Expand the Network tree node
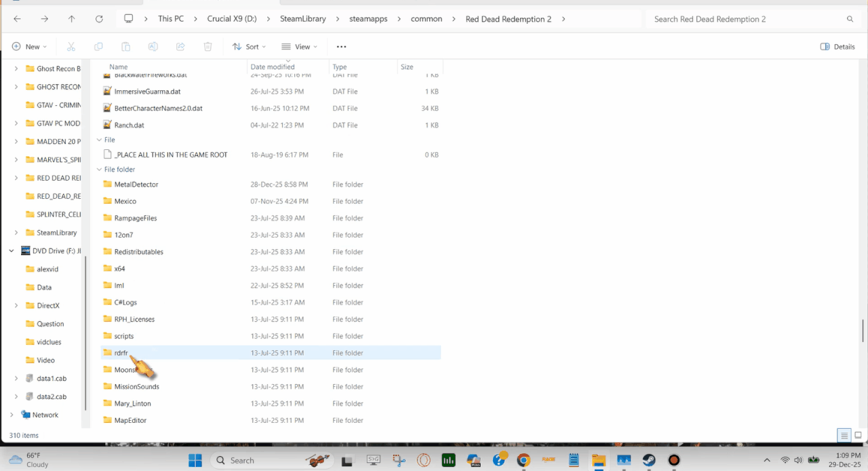This screenshot has width=868, height=471. pyautogui.click(x=12, y=415)
